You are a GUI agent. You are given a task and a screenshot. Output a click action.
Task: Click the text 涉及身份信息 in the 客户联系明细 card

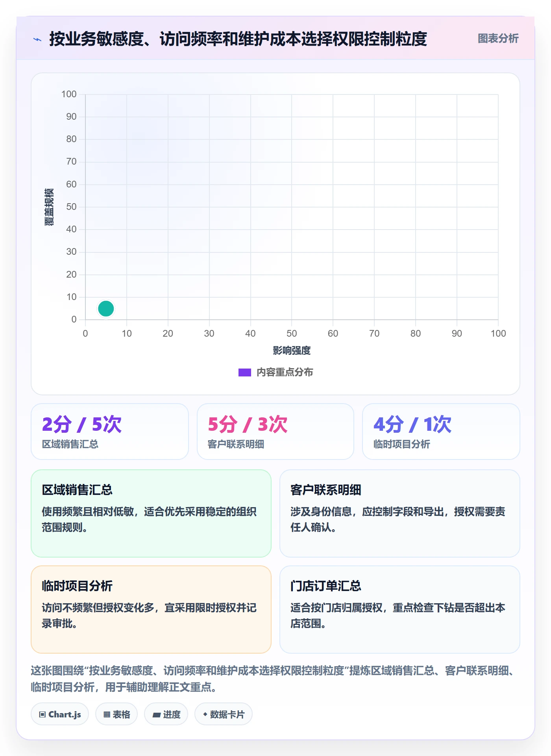point(321,511)
